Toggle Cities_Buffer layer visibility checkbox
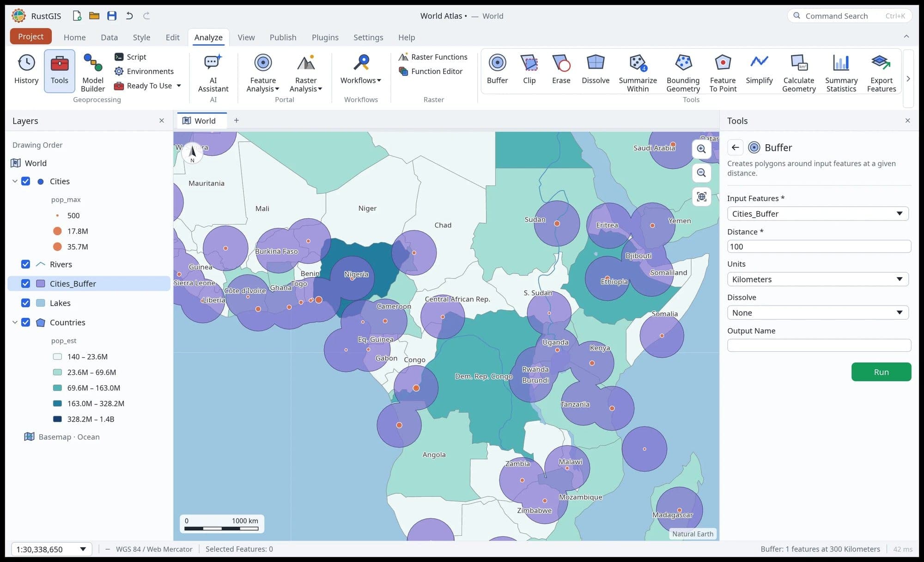This screenshot has width=924, height=562. (x=26, y=284)
